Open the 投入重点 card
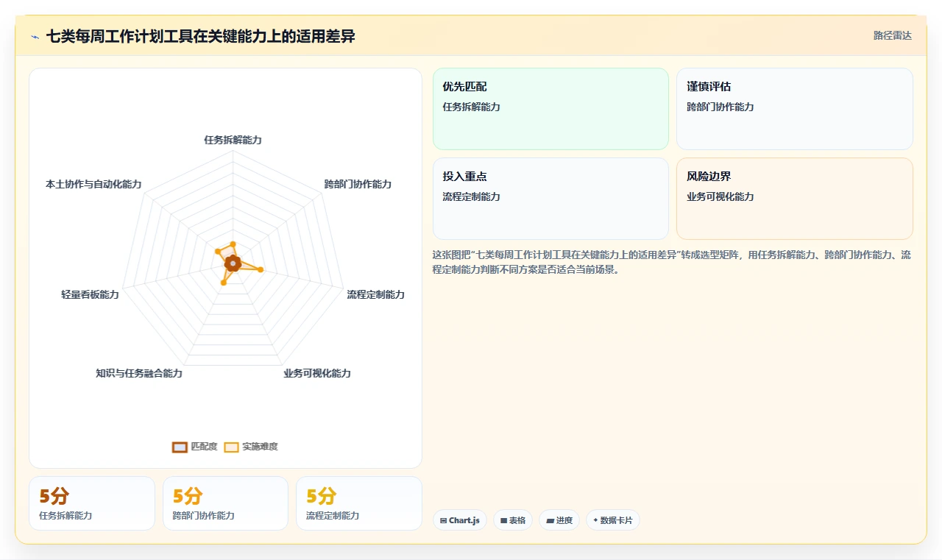This screenshot has width=942, height=560. (550, 199)
